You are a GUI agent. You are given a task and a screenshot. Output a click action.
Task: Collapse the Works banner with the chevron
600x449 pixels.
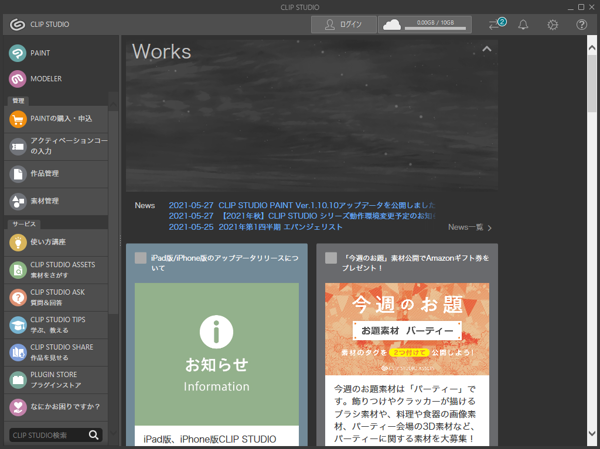(x=486, y=49)
